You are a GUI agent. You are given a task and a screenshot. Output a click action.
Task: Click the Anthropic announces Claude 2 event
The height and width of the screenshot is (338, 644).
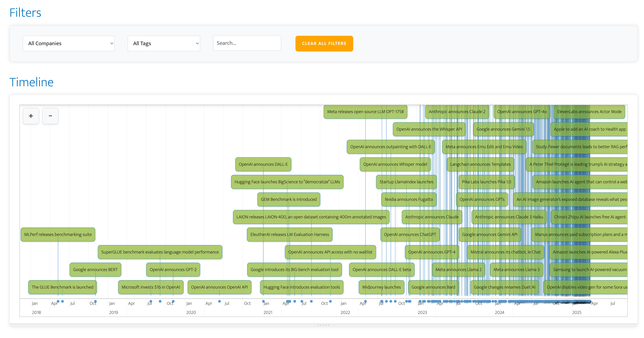pos(457,112)
